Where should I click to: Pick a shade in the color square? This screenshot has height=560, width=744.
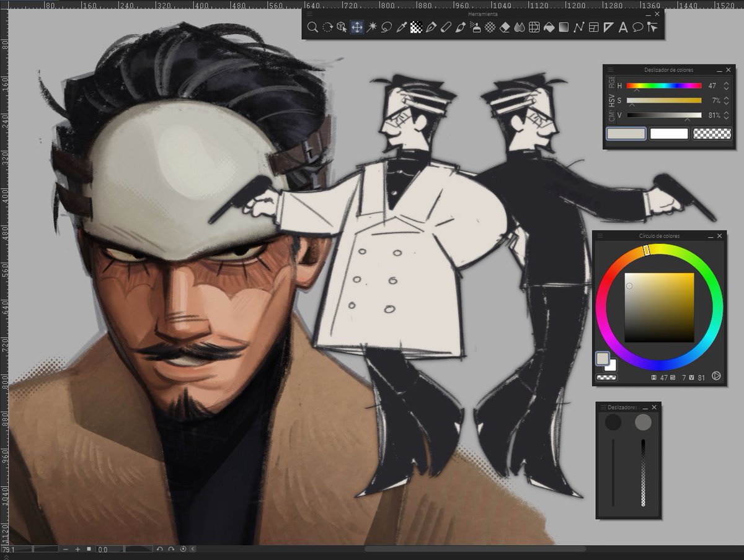point(659,307)
